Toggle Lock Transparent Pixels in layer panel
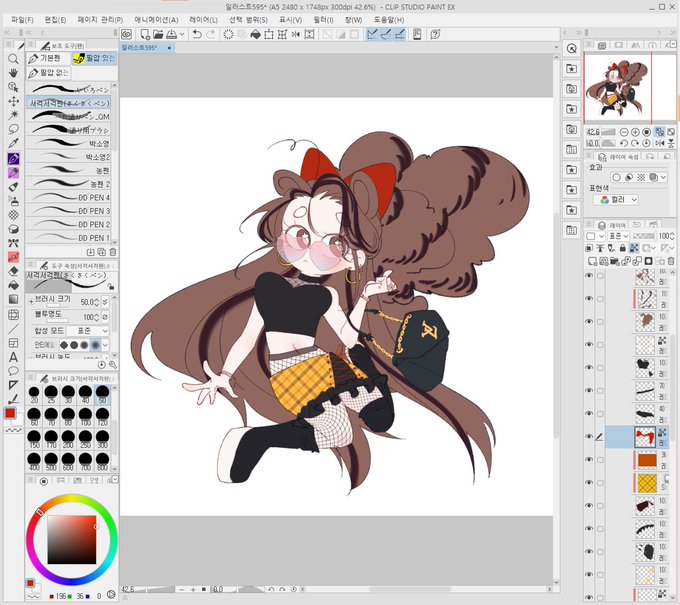This screenshot has height=605, width=680. 634,248
